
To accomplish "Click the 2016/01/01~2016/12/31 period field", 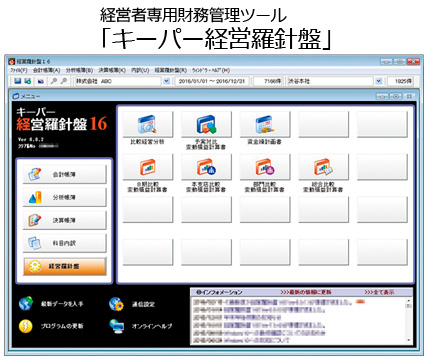I will click(x=212, y=81).
